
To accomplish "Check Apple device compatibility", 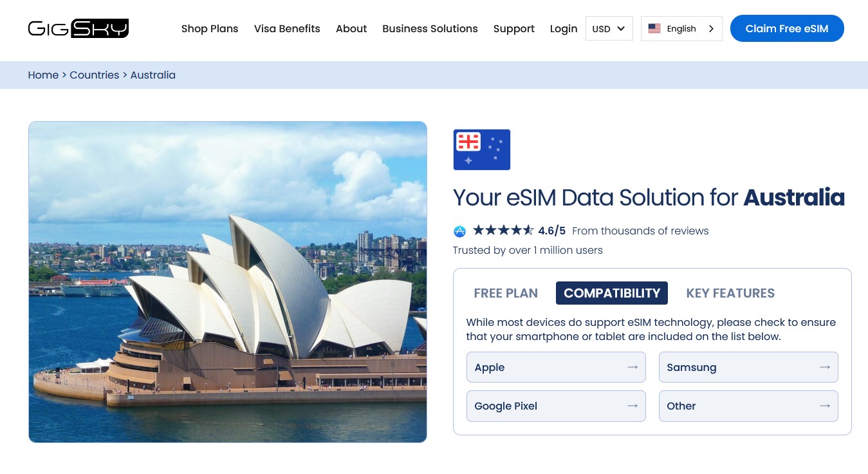I will (556, 367).
